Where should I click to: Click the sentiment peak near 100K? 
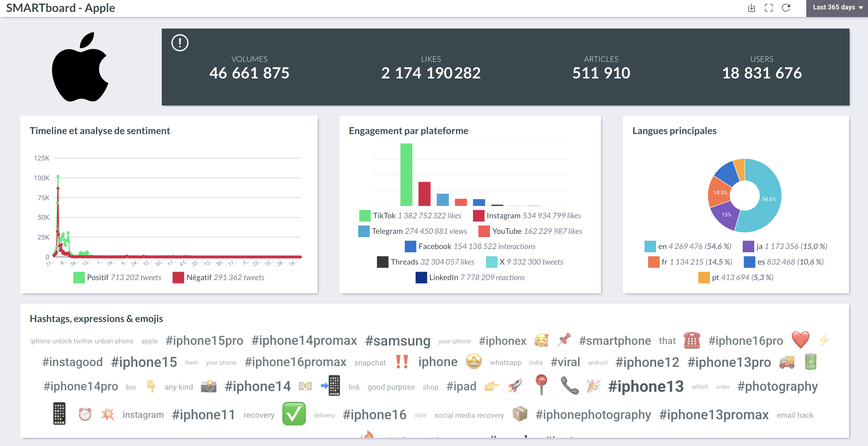coord(58,176)
